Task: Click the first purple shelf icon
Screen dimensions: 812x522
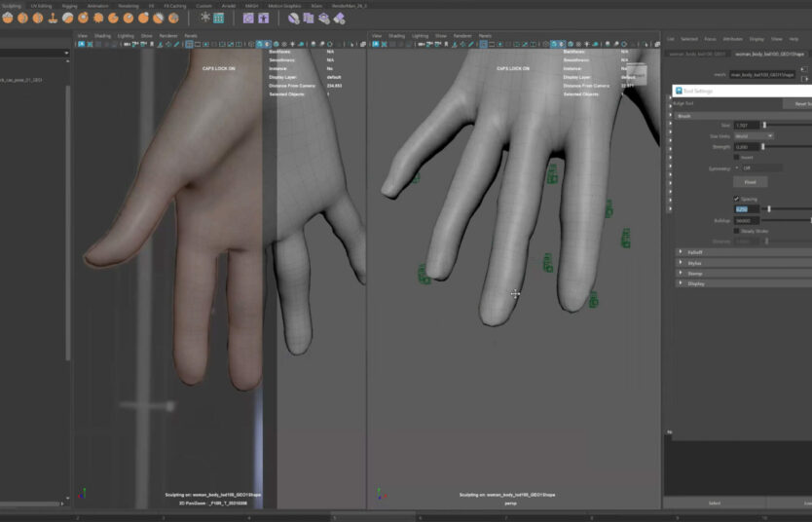Action: point(248,18)
